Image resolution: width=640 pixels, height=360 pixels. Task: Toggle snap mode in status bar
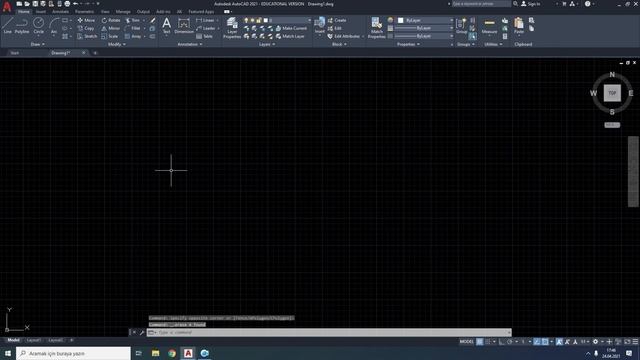tap(488, 342)
